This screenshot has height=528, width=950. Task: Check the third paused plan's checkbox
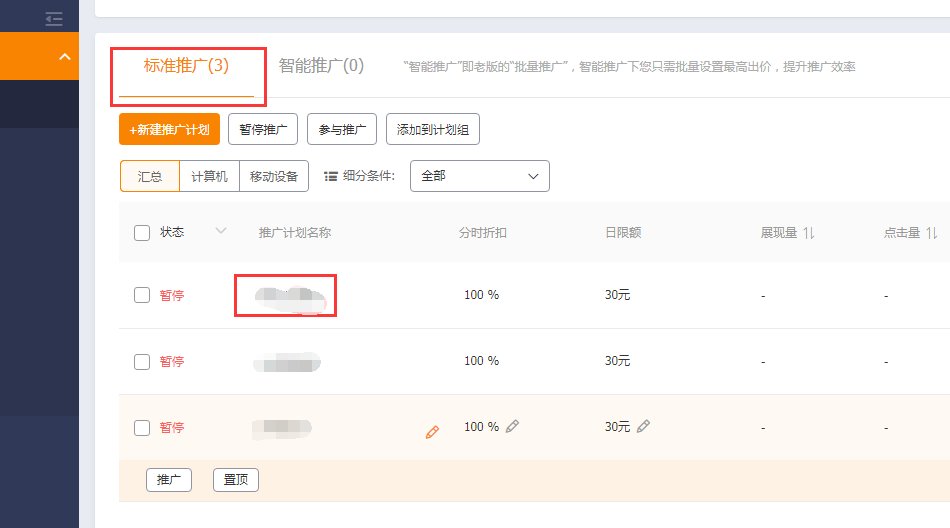[x=142, y=428]
